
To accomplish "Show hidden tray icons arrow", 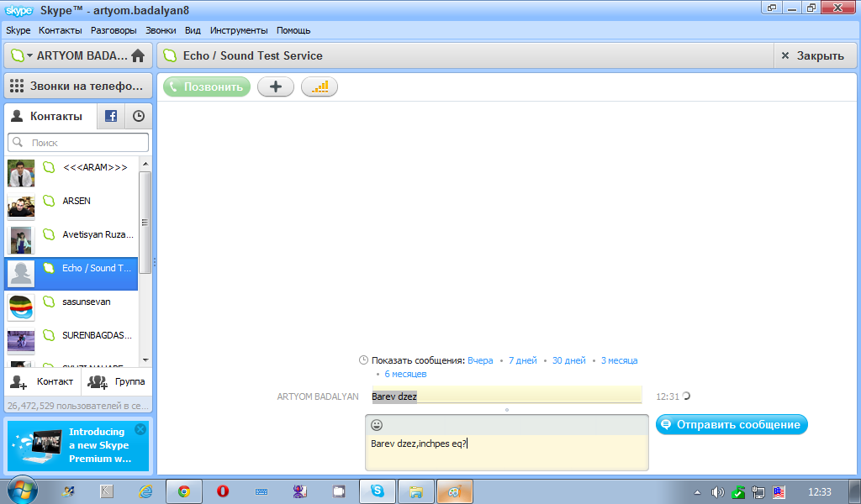I will point(697,492).
